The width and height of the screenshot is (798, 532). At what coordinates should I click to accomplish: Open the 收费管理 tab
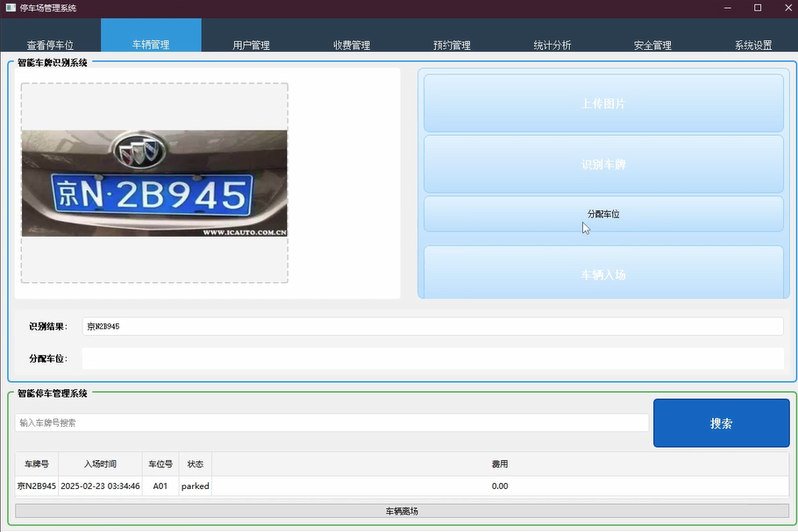[352, 36]
